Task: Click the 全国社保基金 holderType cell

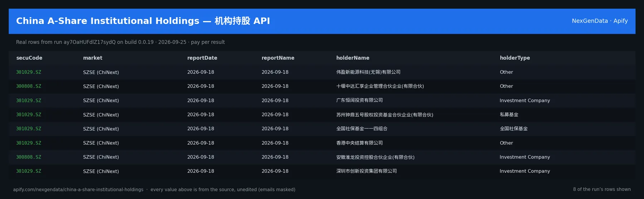Action: (x=514, y=129)
